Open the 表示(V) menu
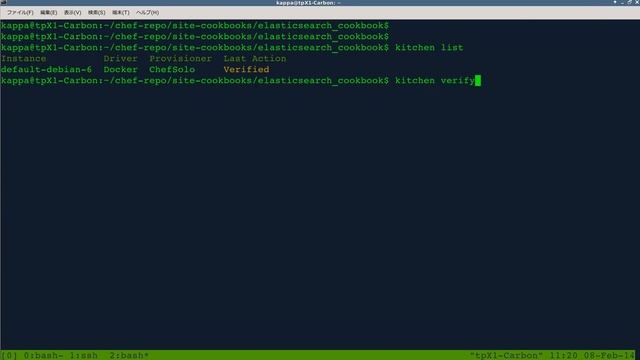 [x=72, y=13]
